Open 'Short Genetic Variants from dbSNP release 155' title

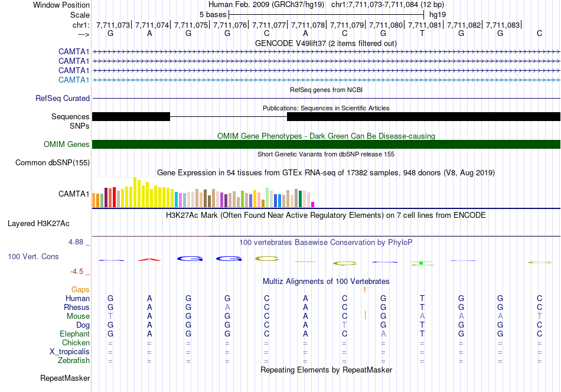pos(326,154)
